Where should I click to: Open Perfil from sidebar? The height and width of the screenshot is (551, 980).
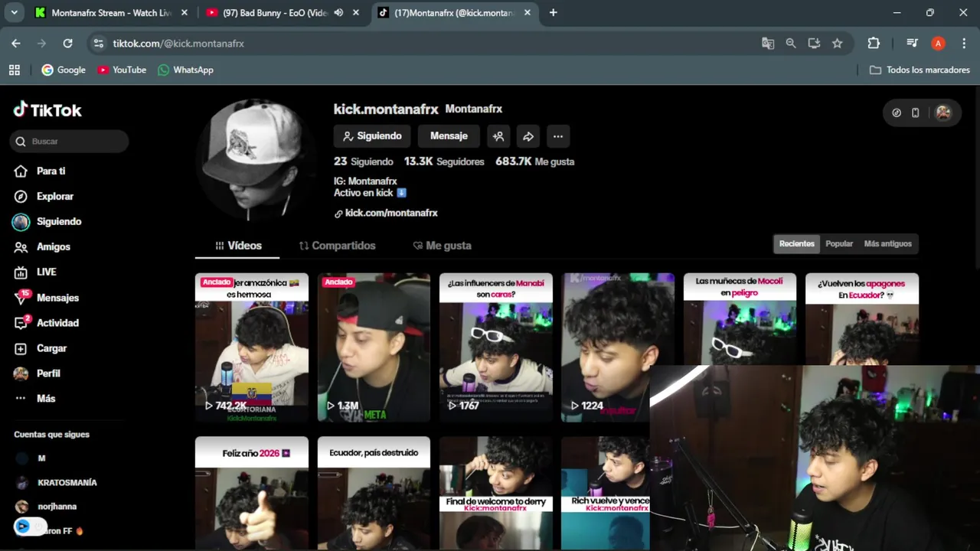48,373
